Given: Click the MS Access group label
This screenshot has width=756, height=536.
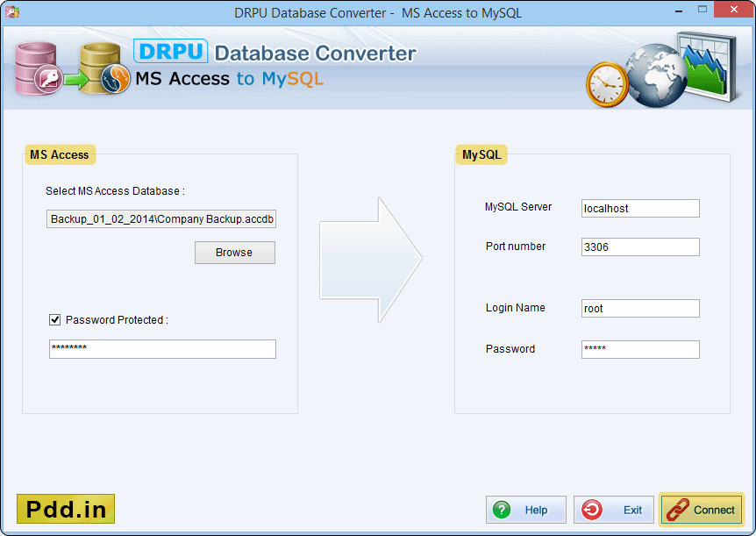Looking at the screenshot, I should pyautogui.click(x=60, y=155).
